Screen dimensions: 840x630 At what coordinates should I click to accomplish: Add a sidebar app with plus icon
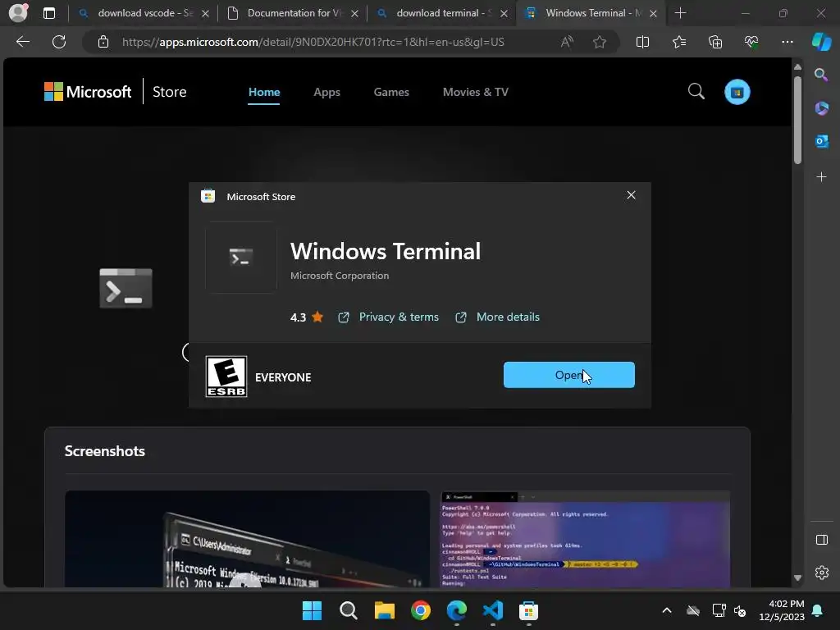coord(821,177)
